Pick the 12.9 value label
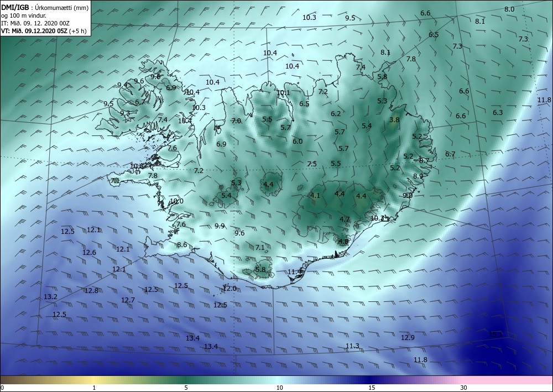 [408, 338]
